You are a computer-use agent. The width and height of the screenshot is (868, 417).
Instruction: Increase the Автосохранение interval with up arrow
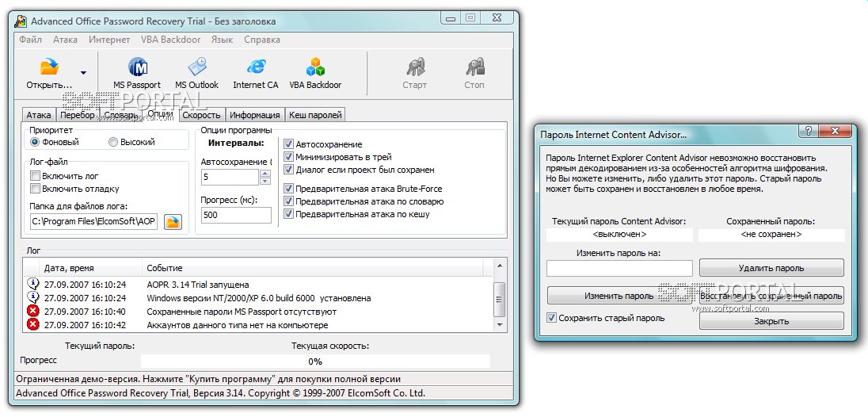click(x=265, y=174)
